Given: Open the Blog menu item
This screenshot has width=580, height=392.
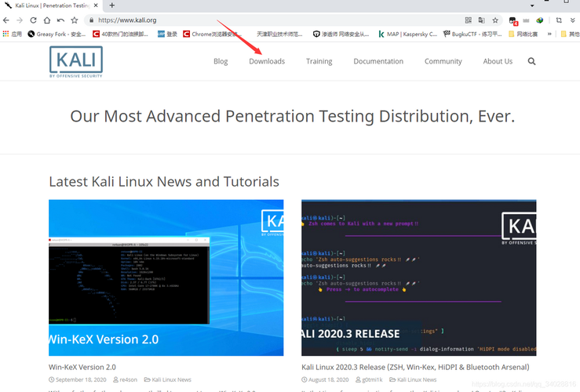Looking at the screenshot, I should point(221,61).
